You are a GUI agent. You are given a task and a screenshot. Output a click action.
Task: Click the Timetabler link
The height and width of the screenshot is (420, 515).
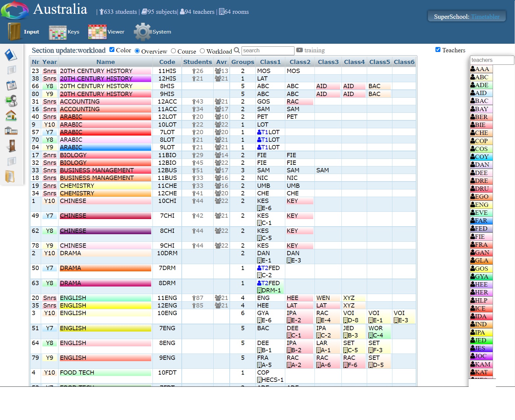[485, 17]
